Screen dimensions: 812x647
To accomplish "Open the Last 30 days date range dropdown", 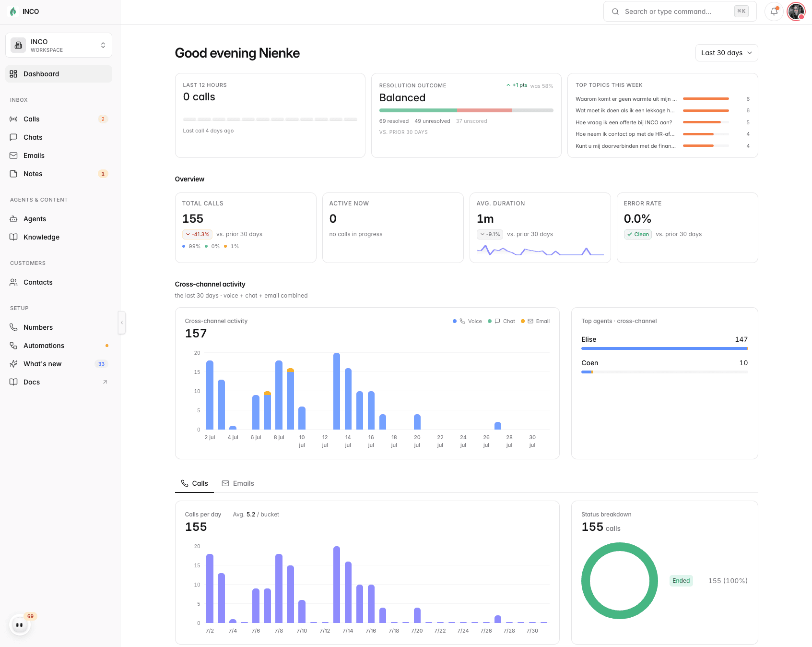I will click(727, 53).
